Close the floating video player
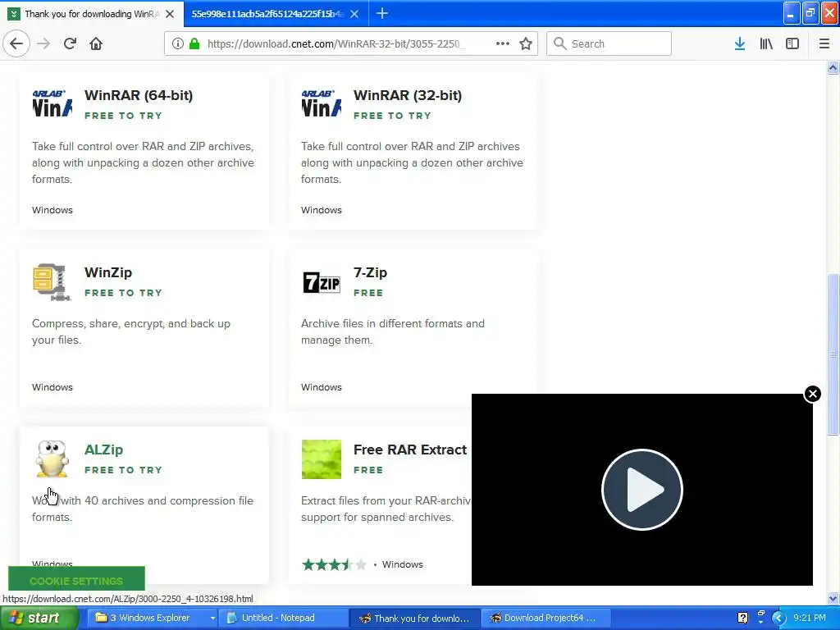This screenshot has height=630, width=840. point(813,394)
